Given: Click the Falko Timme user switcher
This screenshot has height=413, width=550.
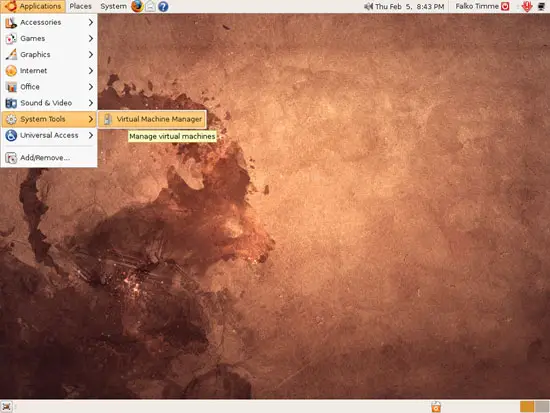Looking at the screenshot, I should tap(477, 6).
